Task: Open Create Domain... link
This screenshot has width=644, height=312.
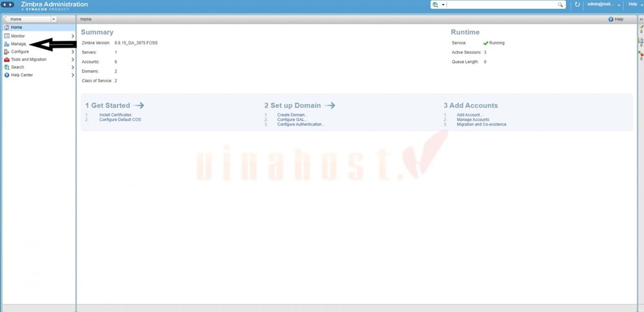Action: point(292,115)
